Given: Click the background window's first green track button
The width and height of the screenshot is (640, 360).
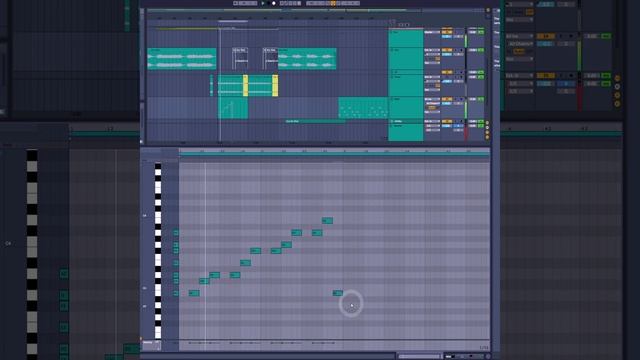Looking at the screenshot, I should [x=606, y=36].
